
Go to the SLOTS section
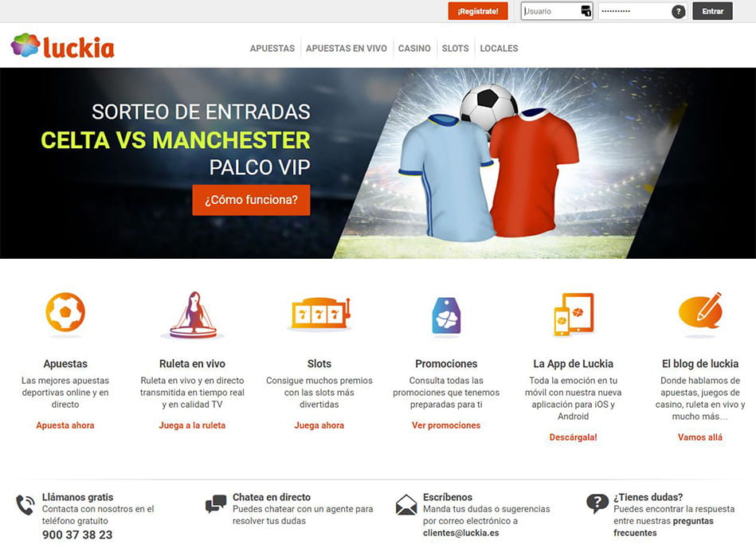[455, 49]
